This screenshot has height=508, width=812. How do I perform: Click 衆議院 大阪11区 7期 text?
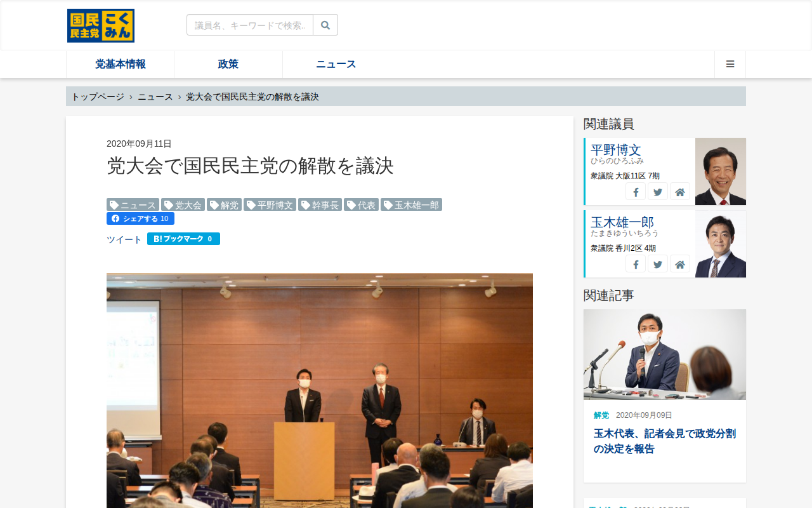click(x=625, y=176)
